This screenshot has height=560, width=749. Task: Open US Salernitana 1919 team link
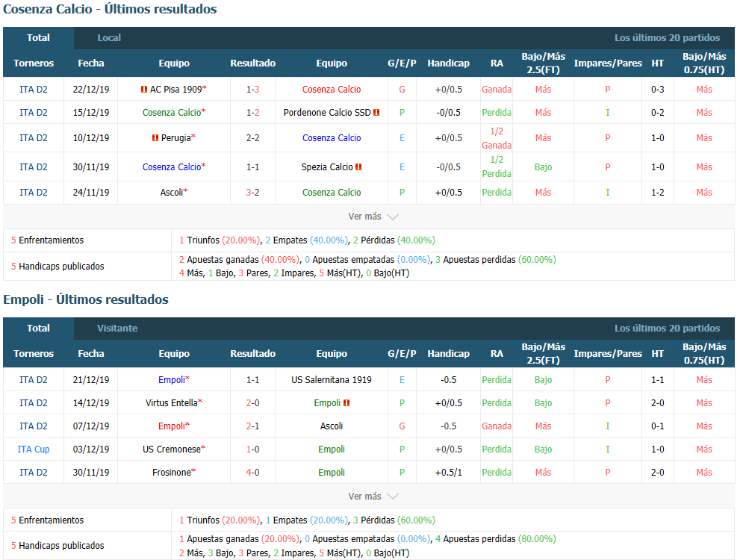pyautogui.click(x=332, y=380)
